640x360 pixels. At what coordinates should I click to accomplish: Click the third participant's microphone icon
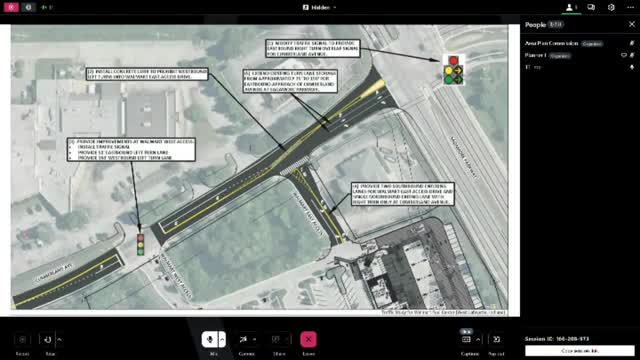pos(632,67)
